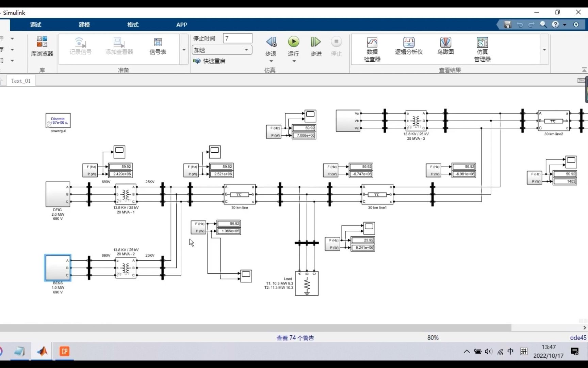Open the Logic Analyzer (逻辑分析仪)
The width and height of the screenshot is (588, 368).
pos(409,46)
